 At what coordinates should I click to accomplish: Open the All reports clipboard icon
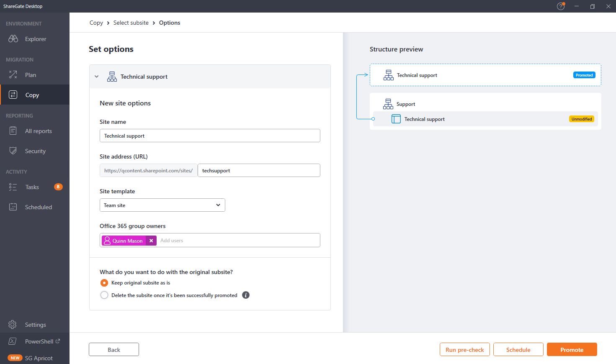tap(13, 131)
